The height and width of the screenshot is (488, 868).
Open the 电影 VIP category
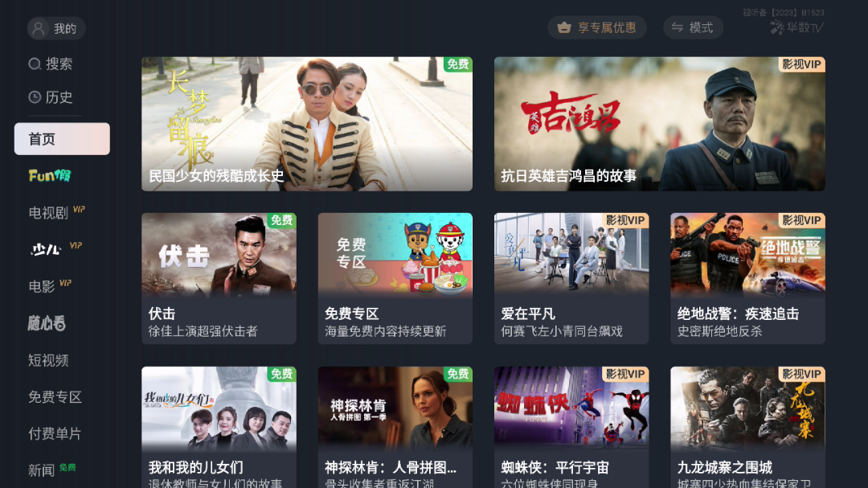(50, 286)
